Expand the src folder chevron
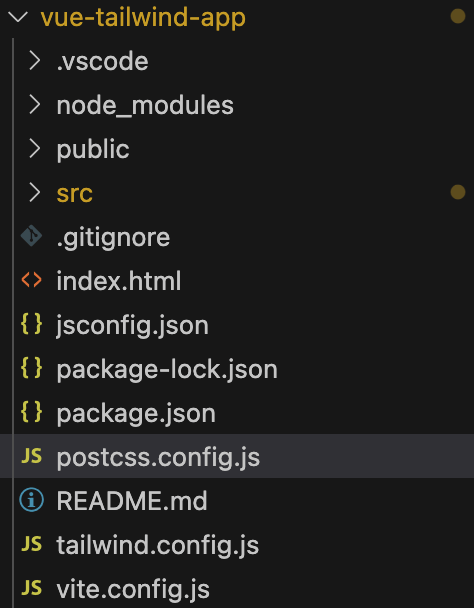The width and height of the screenshot is (474, 608). coord(35,193)
